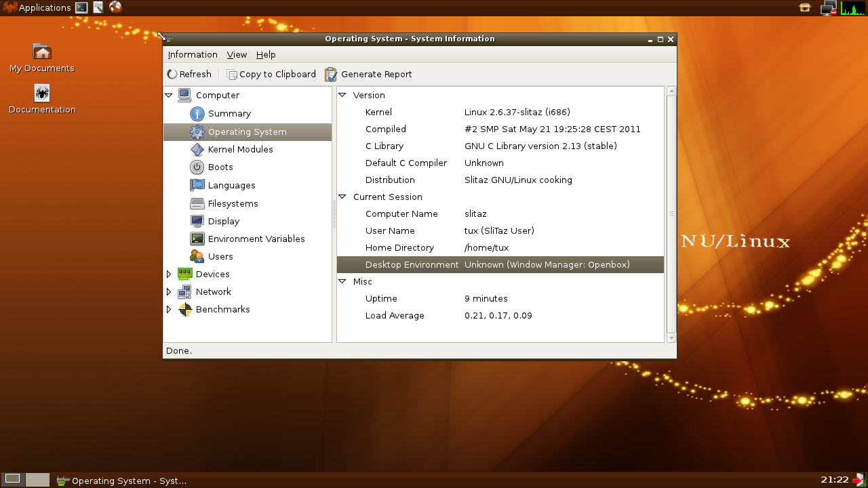Expand the Devices tree node
Viewport: 868px width, 488px height.
pos(169,274)
